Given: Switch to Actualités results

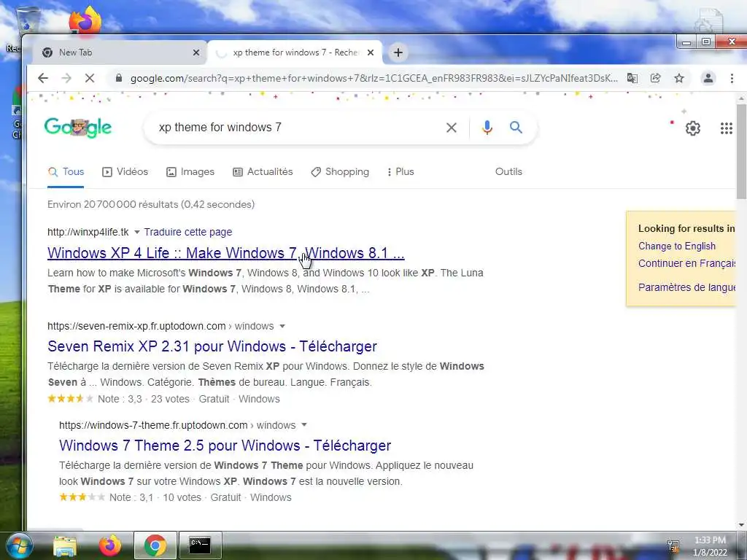Looking at the screenshot, I should click(263, 172).
